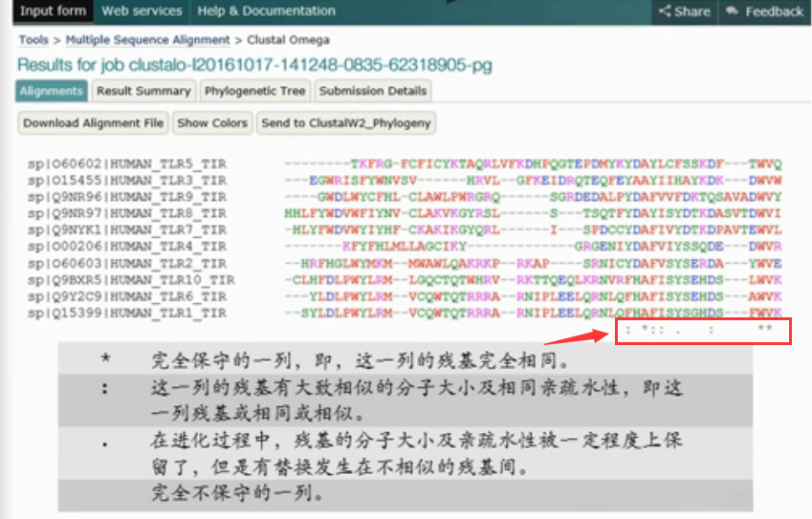Select sequence name sp|Q9BXR5|HUMAN_TLR10_TIR
Image resolution: width=812 pixels, height=519 pixels.
coord(131,280)
